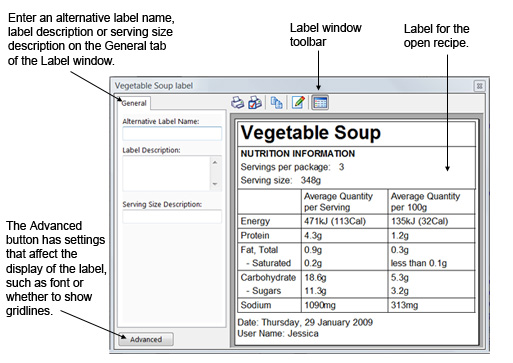513x363 pixels.
Task: Click the edit pencil icon in toolbar
Action: pos(298,102)
